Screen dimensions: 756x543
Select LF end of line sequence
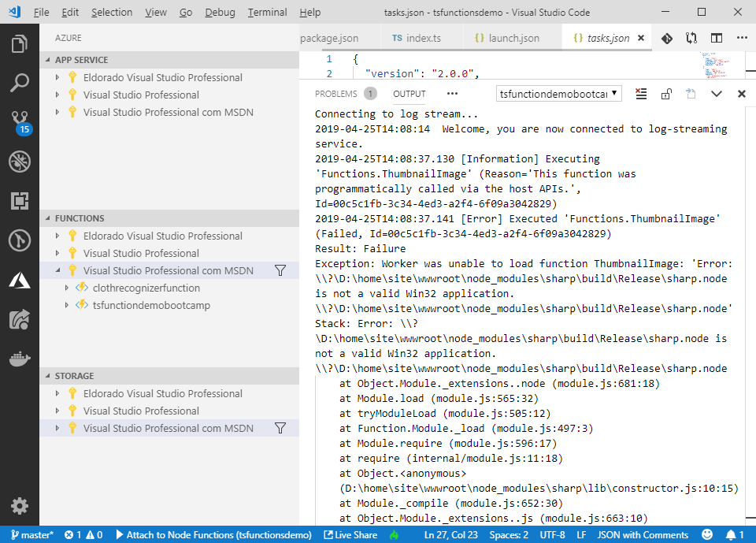point(581,535)
